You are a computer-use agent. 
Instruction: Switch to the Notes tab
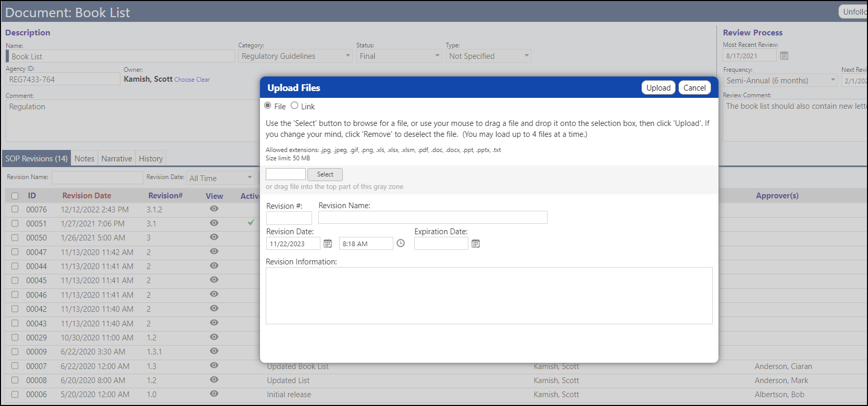tap(84, 158)
